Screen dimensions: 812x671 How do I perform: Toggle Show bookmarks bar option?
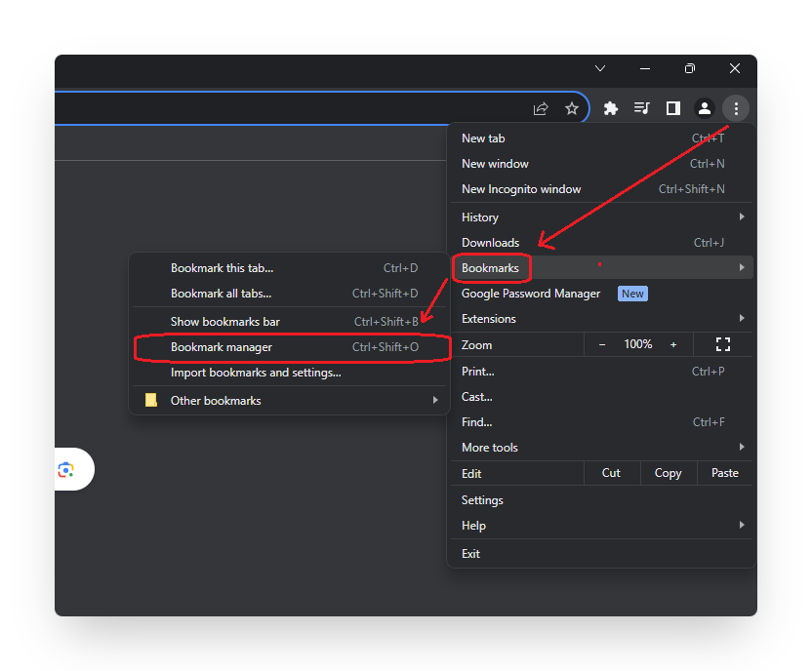225,322
